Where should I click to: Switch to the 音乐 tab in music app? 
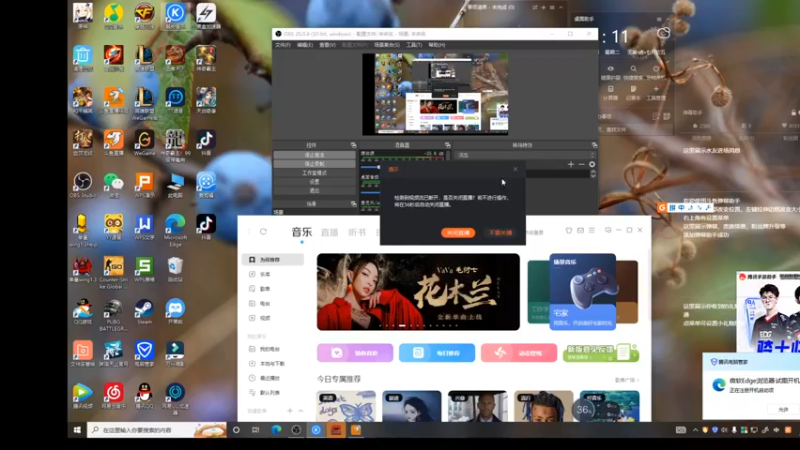[x=302, y=232]
